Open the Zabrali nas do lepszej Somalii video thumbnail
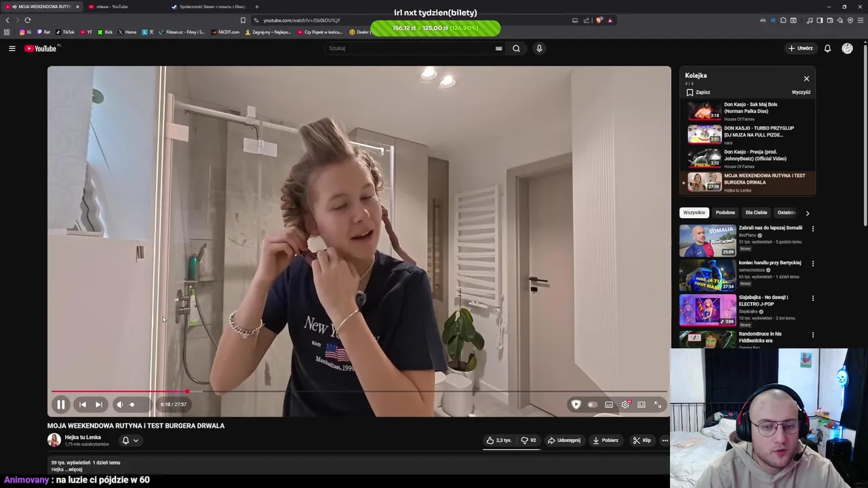Viewport: 868px width, 488px height. [x=707, y=241]
